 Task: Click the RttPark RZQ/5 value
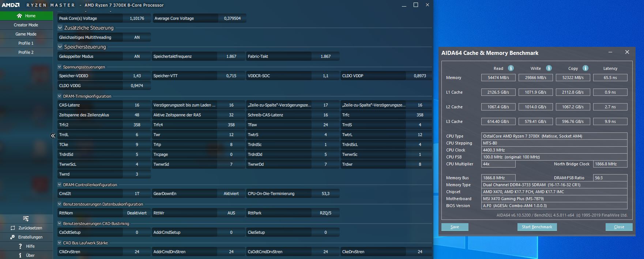[x=325, y=213]
